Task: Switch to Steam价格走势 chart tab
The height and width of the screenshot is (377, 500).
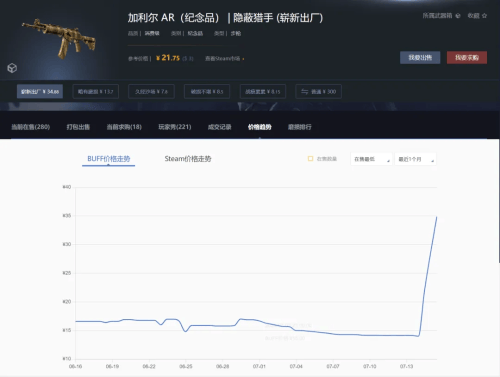Action: [188, 159]
